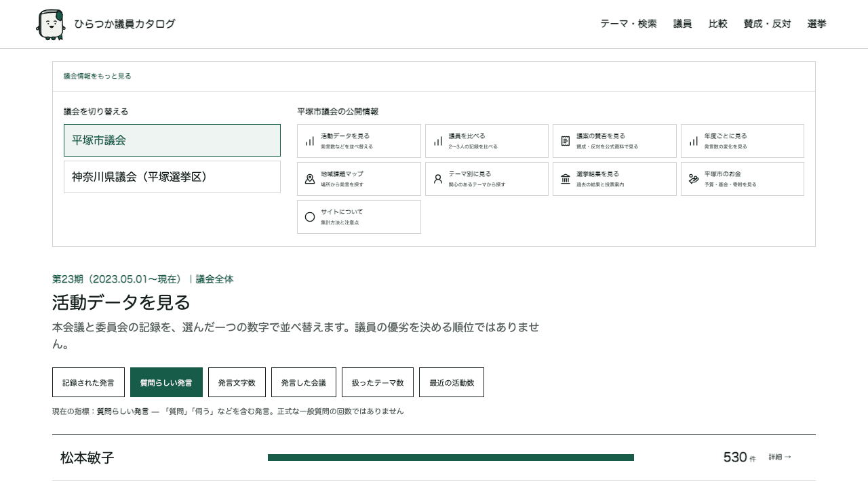Click the value 530 件

click(x=739, y=457)
